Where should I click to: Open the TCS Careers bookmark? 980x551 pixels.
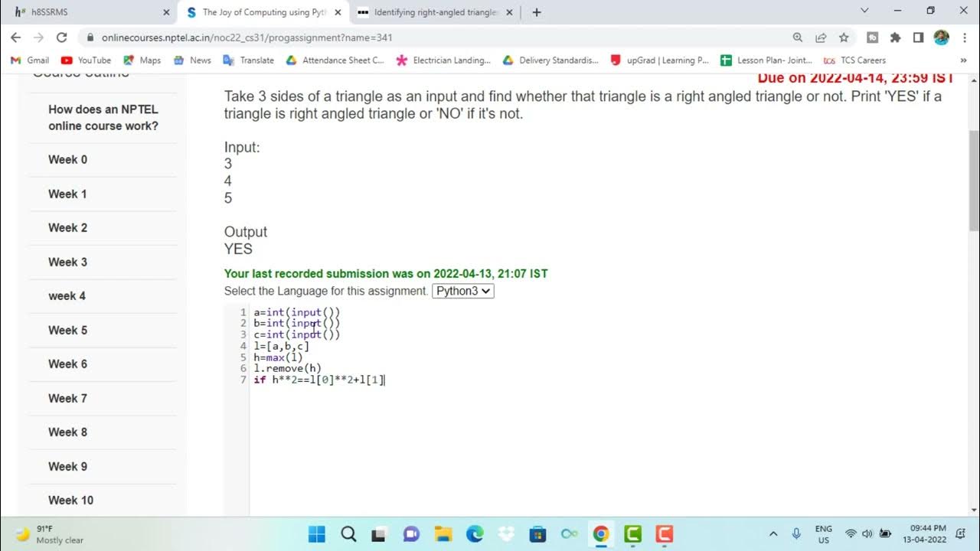point(854,60)
